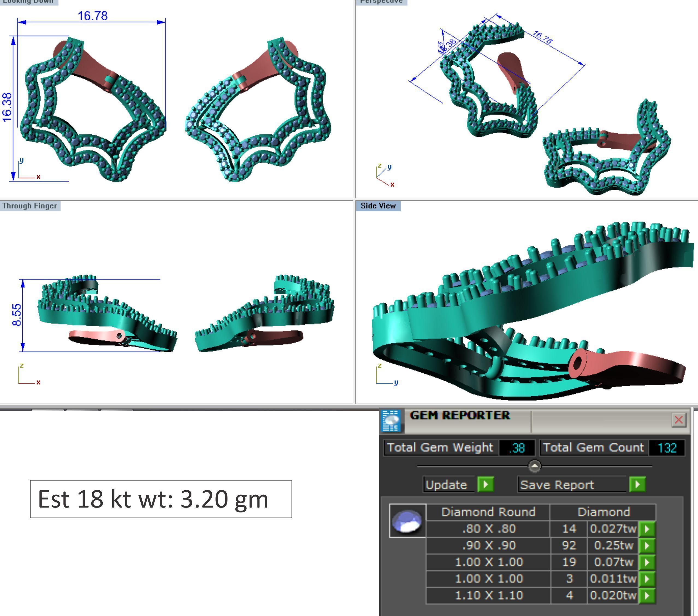The image size is (698, 616).
Task: Click green arrow for 0.07tw row
Action: (647, 562)
